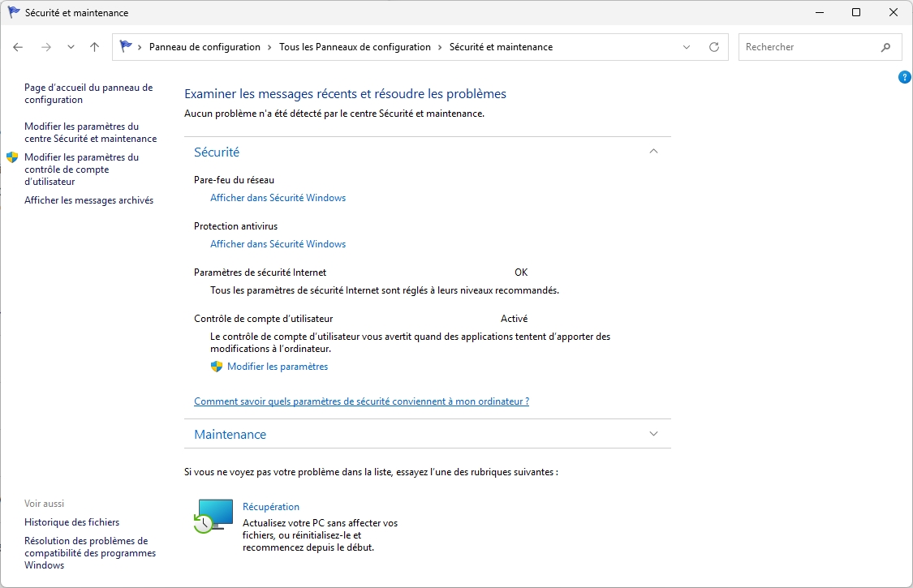Viewport: 913px width, 588px height.
Task: Open Comment savoir quels paramètres de sécurité link
Action: (362, 401)
